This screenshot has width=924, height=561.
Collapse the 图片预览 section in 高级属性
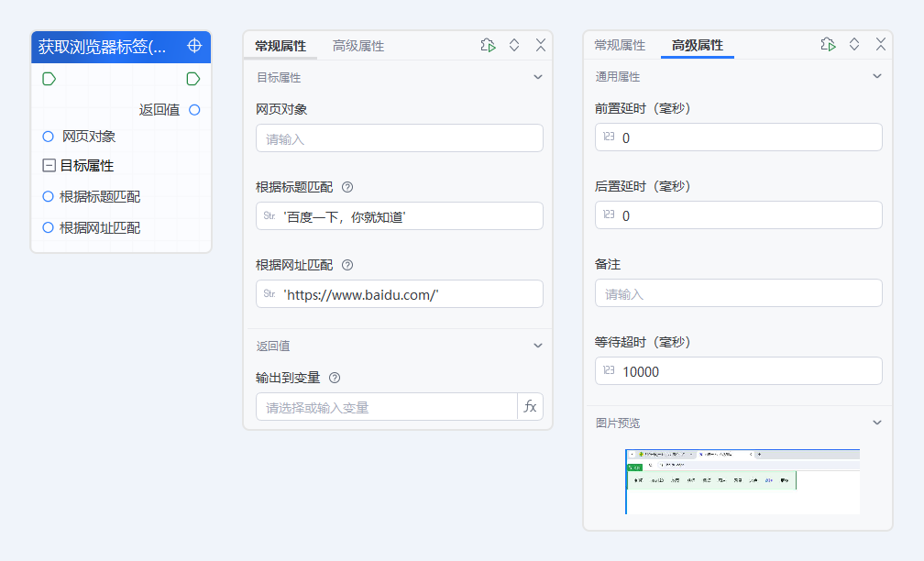click(877, 423)
